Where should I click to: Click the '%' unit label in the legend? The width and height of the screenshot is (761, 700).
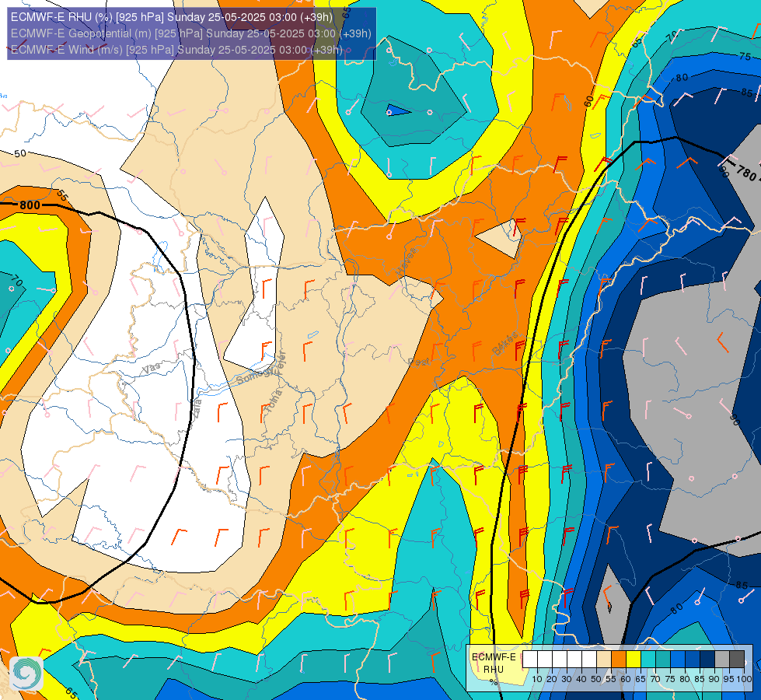click(x=494, y=682)
